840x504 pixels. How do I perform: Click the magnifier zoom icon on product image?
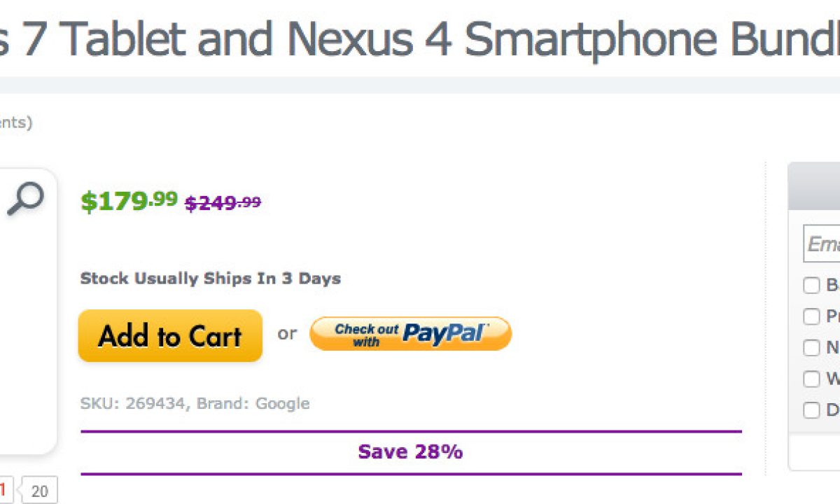coord(25,199)
